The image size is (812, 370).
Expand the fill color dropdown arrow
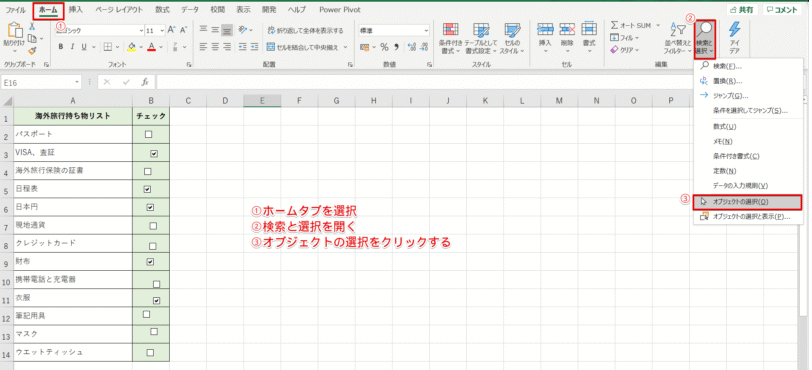coord(140,47)
